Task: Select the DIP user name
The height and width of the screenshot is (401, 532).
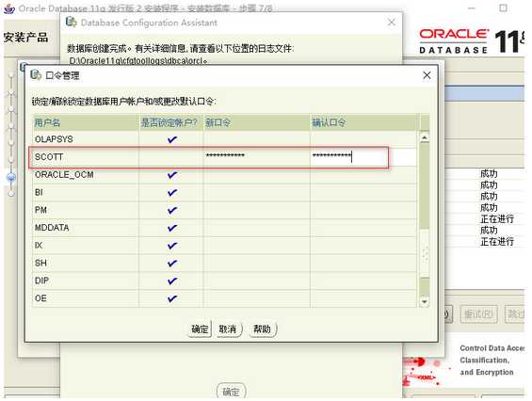Action: [41, 281]
